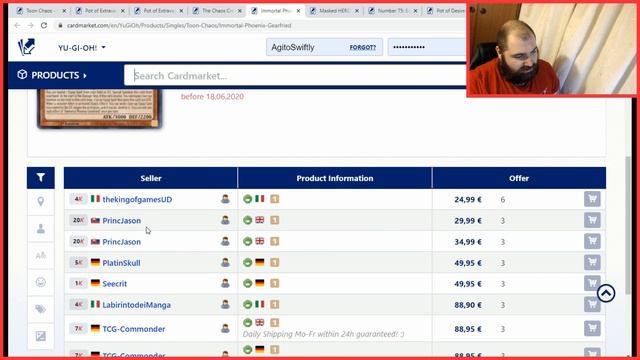This screenshot has width=640, height=360.
Task: Click the browser address bar URL
Action: [x=179, y=25]
